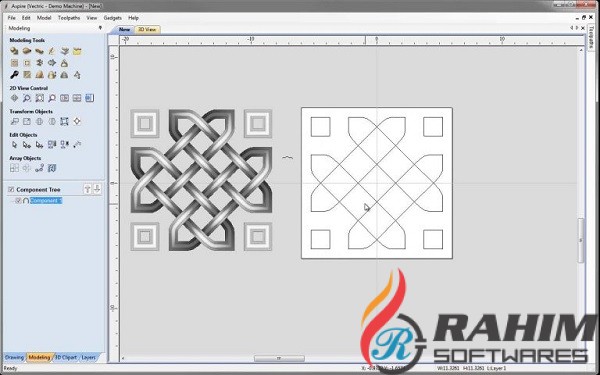Expand the Toolpaths side tab on the right
This screenshot has height=375, width=600.
[592, 37]
